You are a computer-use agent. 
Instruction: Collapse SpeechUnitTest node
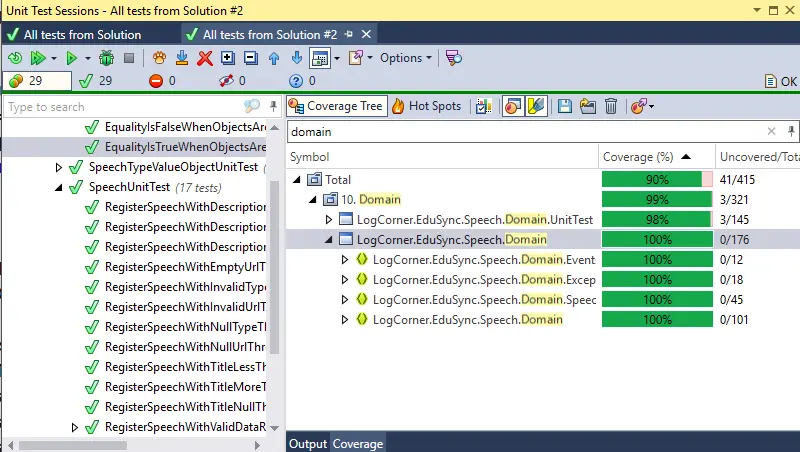coord(59,187)
